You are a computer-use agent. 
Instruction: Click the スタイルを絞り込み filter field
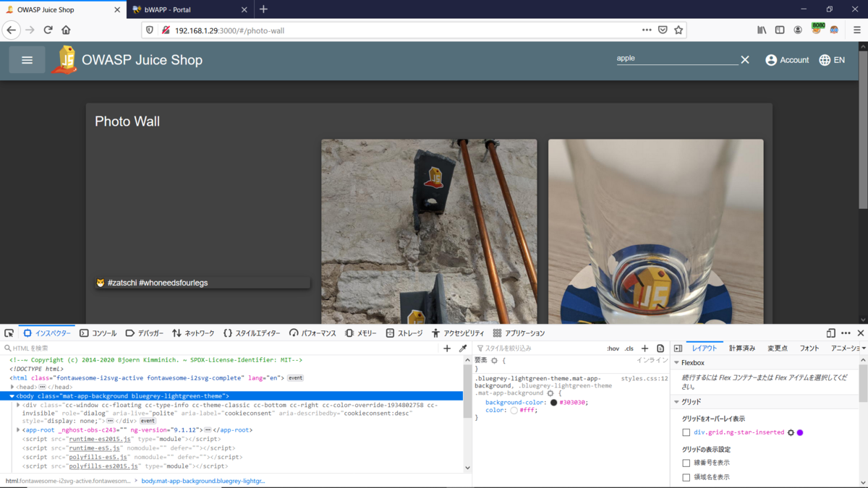539,348
